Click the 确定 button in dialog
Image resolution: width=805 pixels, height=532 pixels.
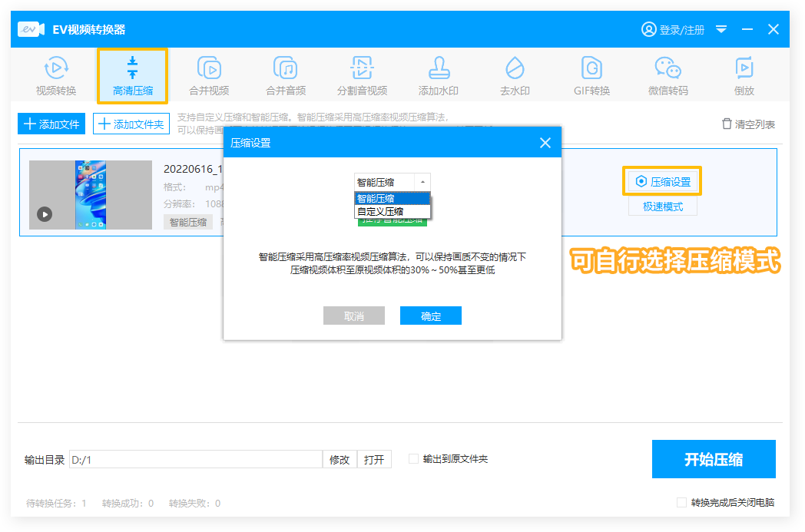430,316
